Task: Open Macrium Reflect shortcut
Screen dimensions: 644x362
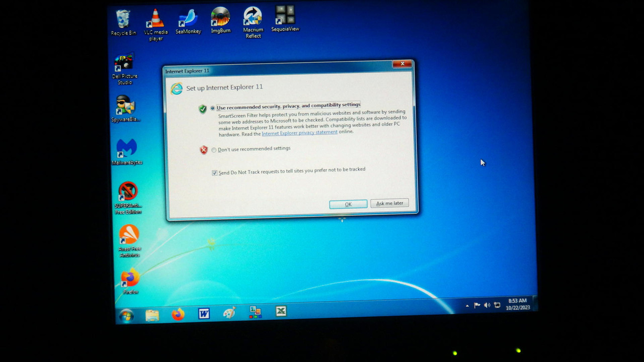Action: click(x=253, y=23)
